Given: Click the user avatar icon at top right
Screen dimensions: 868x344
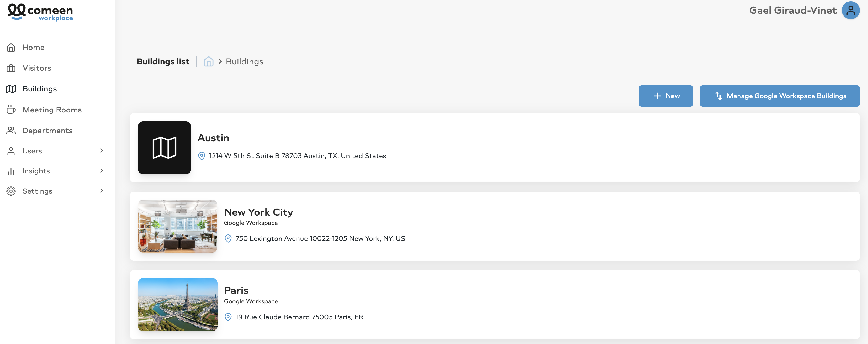Looking at the screenshot, I should pos(850,11).
